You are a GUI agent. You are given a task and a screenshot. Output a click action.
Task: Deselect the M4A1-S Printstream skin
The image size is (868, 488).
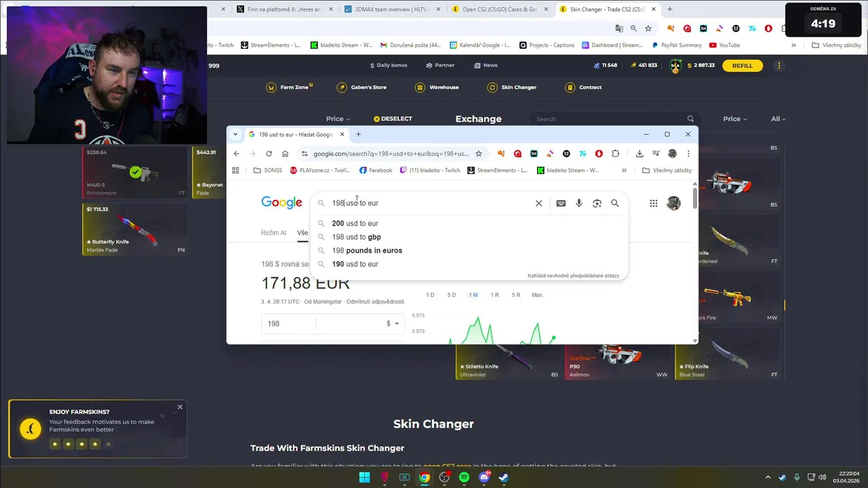[x=136, y=172]
